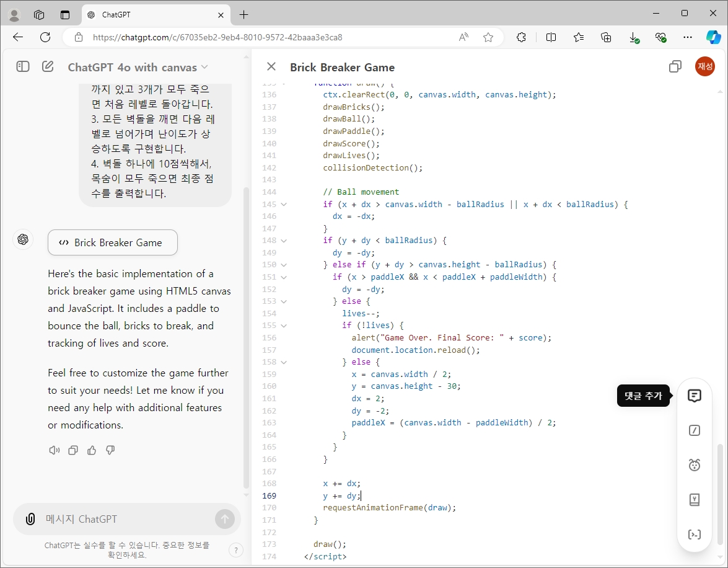Open the user profile avatar menu

tap(705, 66)
